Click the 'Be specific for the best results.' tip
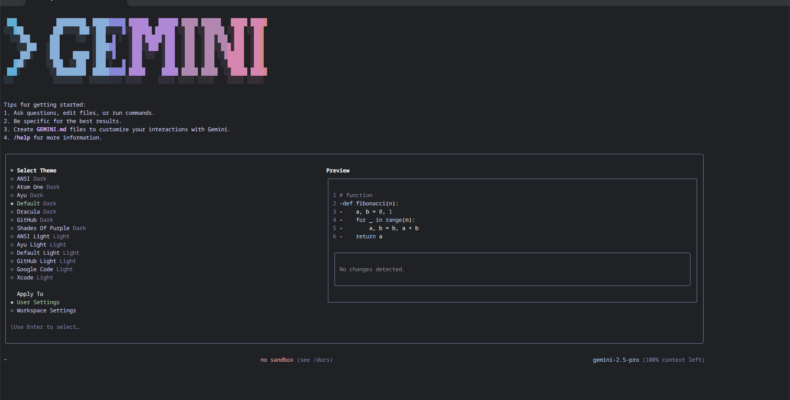 point(68,121)
